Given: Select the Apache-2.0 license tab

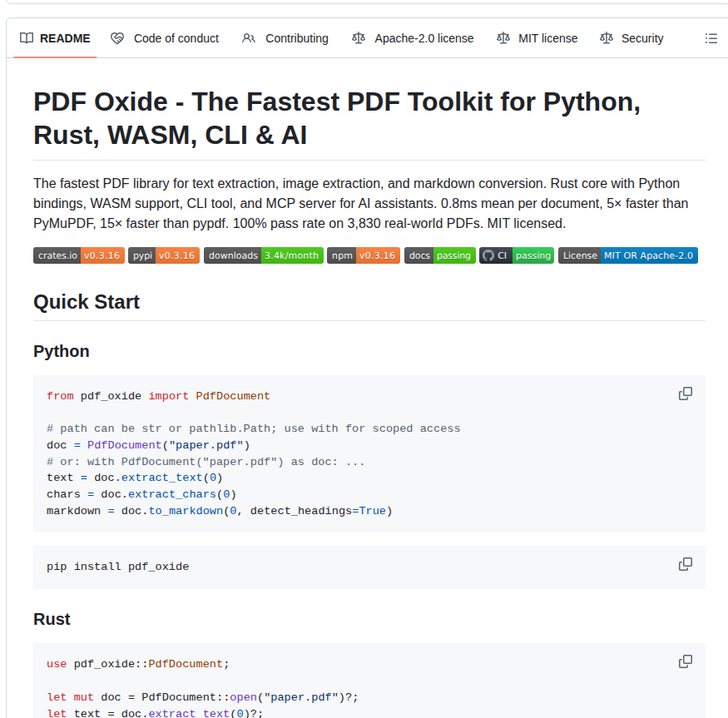Looking at the screenshot, I should (x=413, y=38).
